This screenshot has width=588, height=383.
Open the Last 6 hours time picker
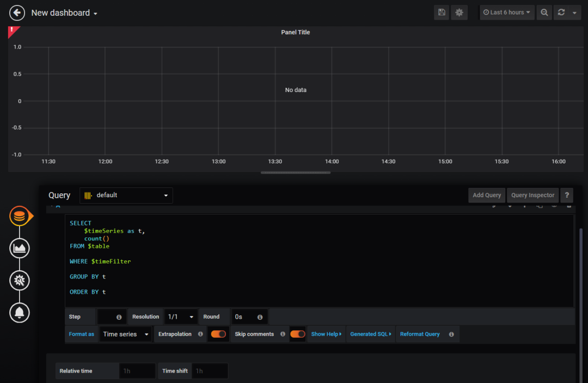coord(507,13)
